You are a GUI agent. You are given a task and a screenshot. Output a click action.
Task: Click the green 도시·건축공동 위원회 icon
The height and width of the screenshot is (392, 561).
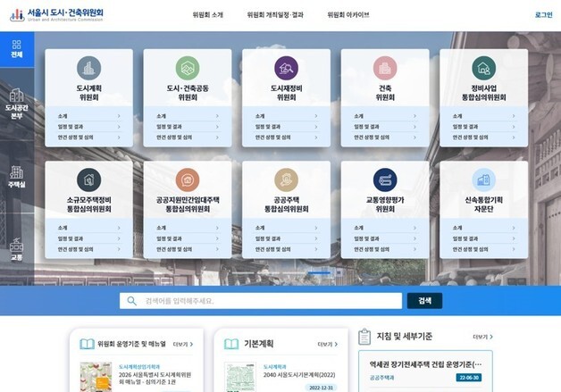[x=188, y=68]
